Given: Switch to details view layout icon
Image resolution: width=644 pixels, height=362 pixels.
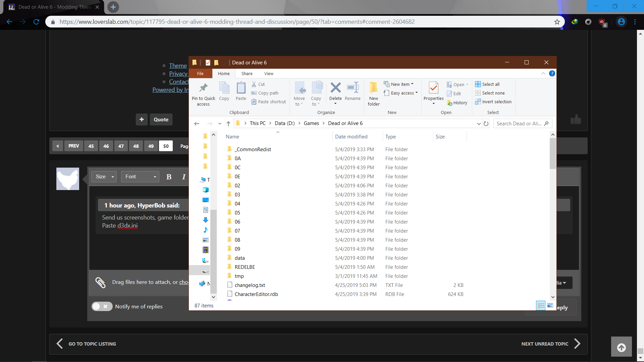Looking at the screenshot, I should point(541,305).
